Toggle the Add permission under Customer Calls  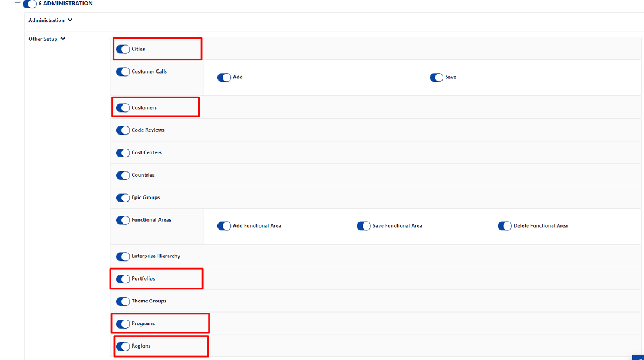(x=224, y=77)
